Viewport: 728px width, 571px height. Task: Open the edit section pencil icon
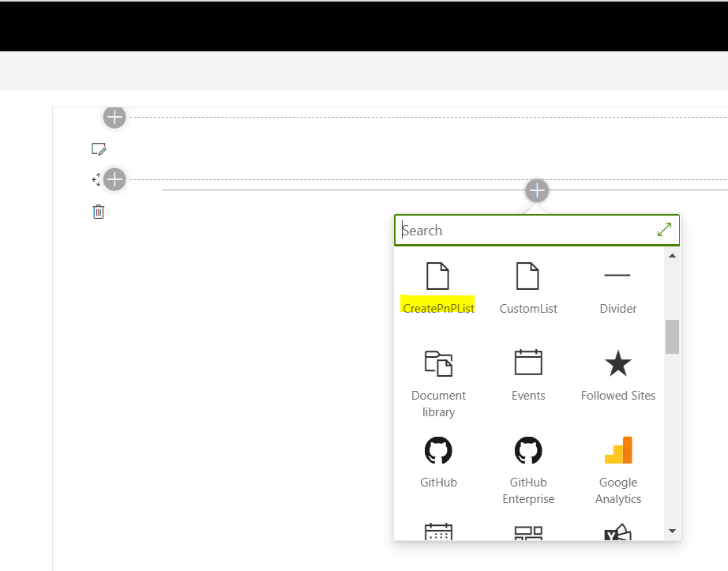coord(99,149)
